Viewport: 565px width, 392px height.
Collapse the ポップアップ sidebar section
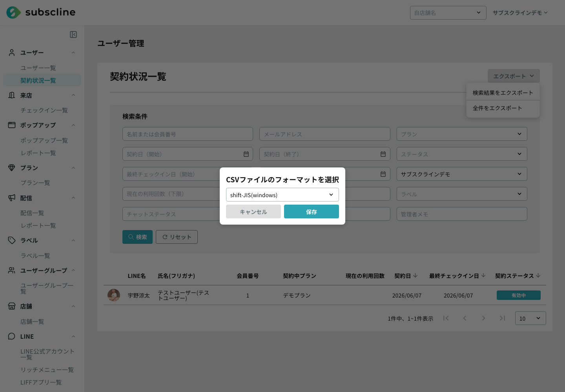pos(73,125)
